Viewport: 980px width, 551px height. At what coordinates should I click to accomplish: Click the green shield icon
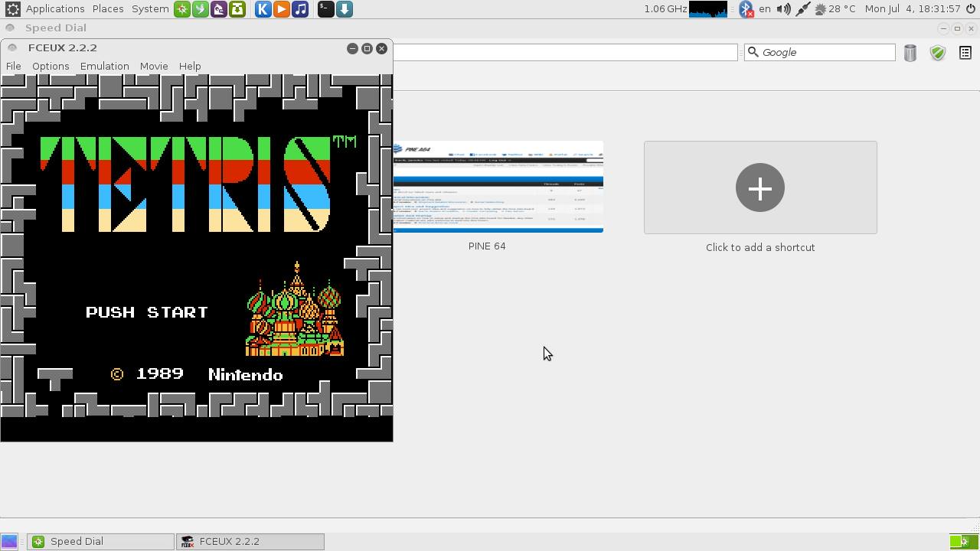937,53
